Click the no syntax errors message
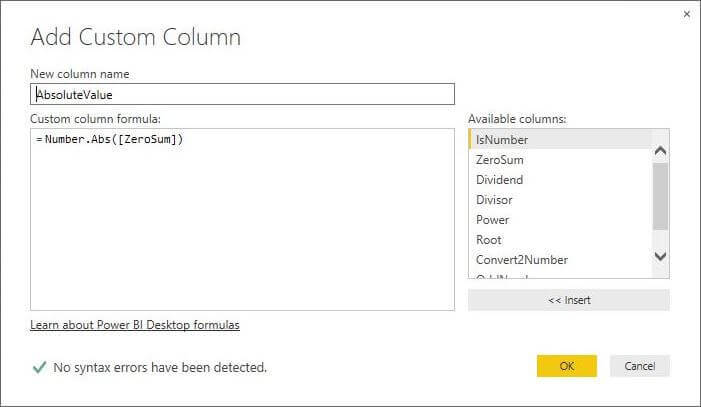Screen dimensions: 701x407 (x=160, y=367)
